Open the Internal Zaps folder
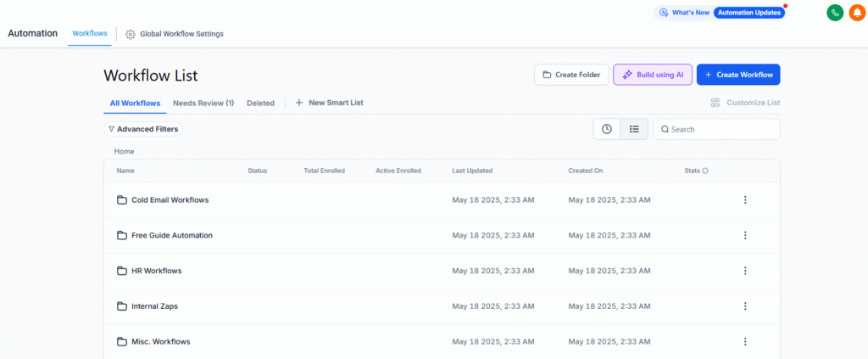The height and width of the screenshot is (359, 868). [153, 306]
